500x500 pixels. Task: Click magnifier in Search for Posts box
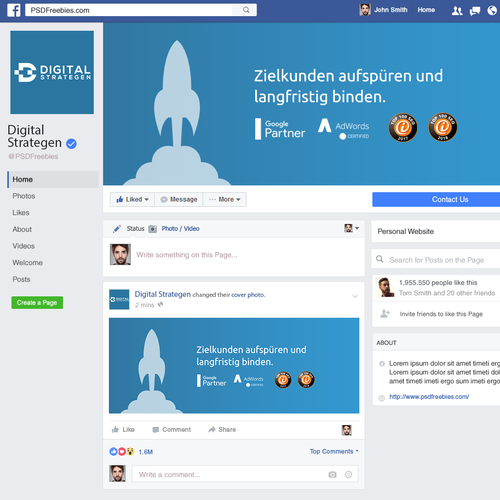point(380,259)
